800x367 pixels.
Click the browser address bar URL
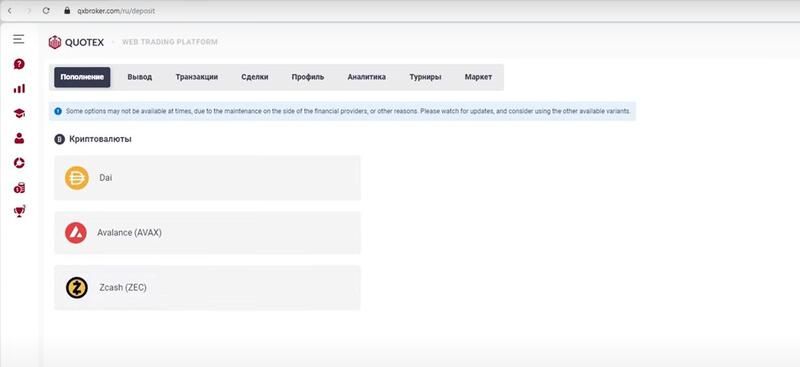coord(116,10)
